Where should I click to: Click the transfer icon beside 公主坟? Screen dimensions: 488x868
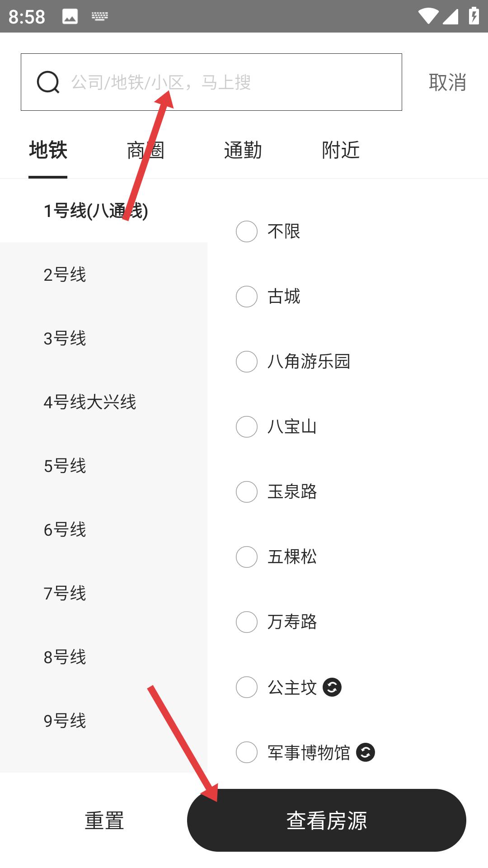tap(332, 688)
